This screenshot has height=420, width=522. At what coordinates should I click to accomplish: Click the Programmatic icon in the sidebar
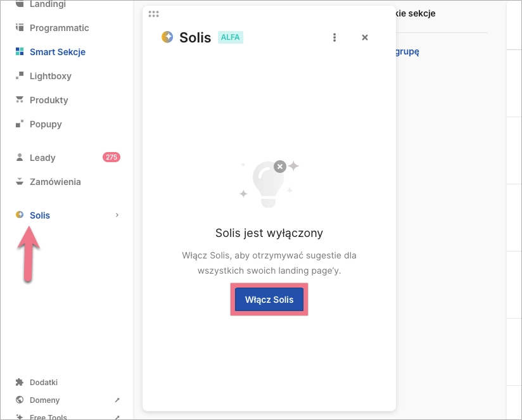pos(19,28)
